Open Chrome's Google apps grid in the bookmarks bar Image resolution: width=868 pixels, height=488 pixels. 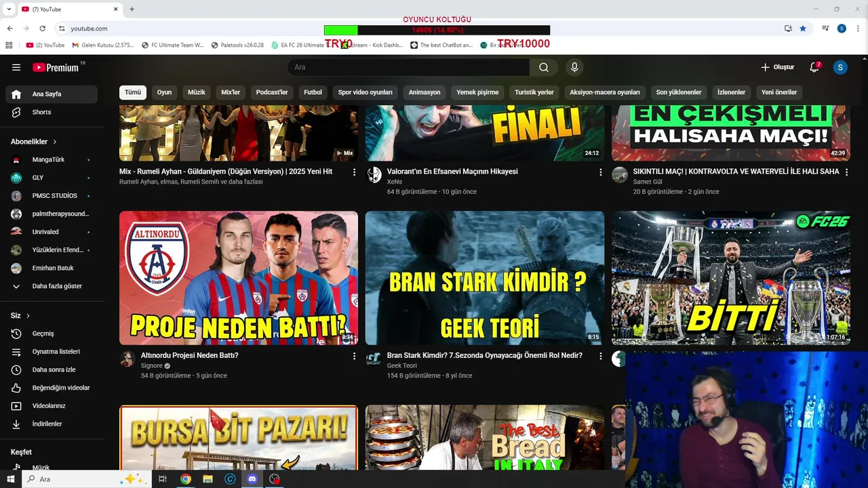coord(9,45)
